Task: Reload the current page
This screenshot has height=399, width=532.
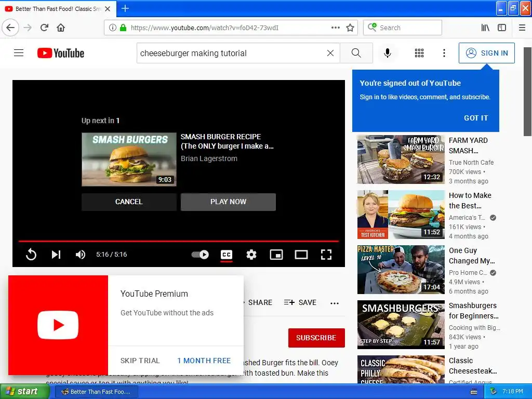Action: [44, 28]
